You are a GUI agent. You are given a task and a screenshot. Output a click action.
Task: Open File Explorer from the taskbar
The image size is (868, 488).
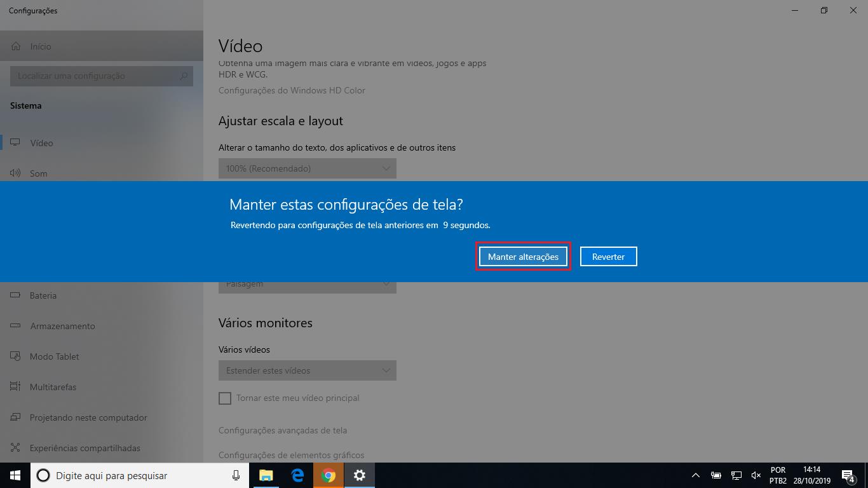coord(266,475)
